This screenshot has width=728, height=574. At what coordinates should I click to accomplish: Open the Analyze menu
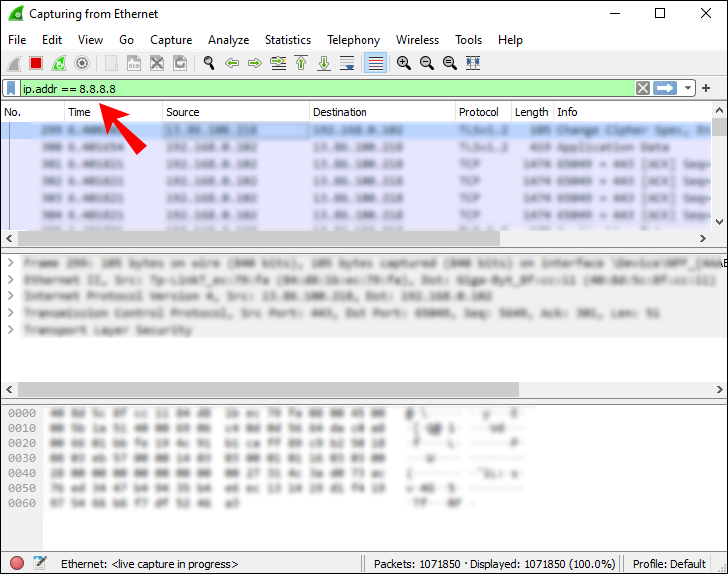[x=228, y=40]
